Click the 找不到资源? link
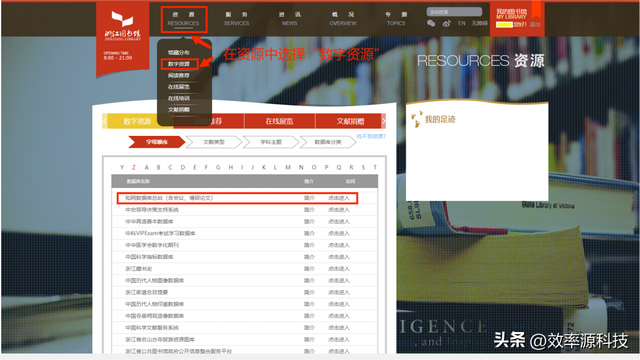The image size is (640, 360). click(371, 136)
